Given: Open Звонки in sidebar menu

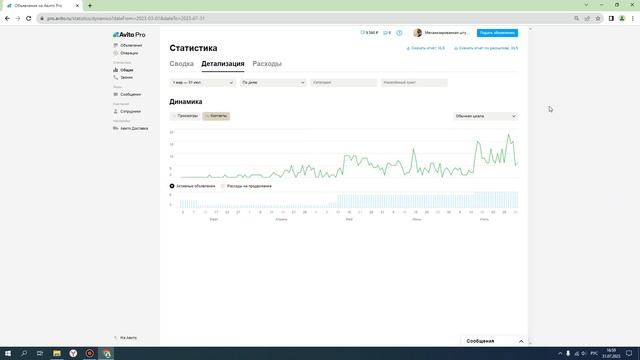Looking at the screenshot, I should (x=126, y=77).
